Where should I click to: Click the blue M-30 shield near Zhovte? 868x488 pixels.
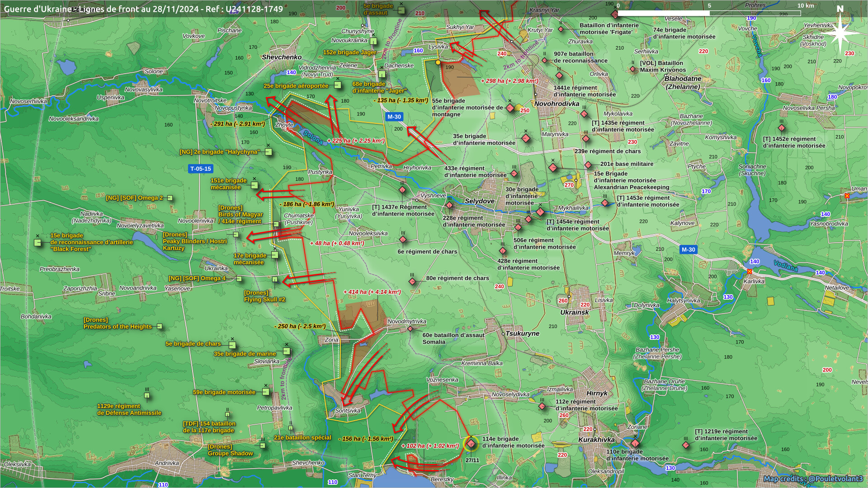pyautogui.click(x=394, y=117)
